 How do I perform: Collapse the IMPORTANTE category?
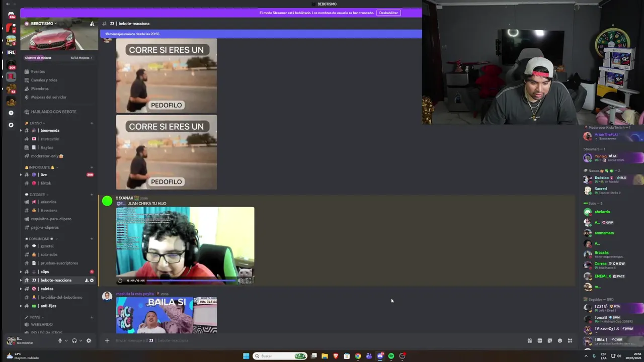click(40, 167)
